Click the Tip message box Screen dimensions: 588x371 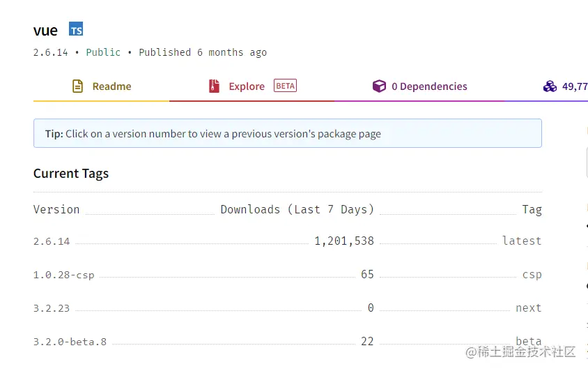point(288,133)
